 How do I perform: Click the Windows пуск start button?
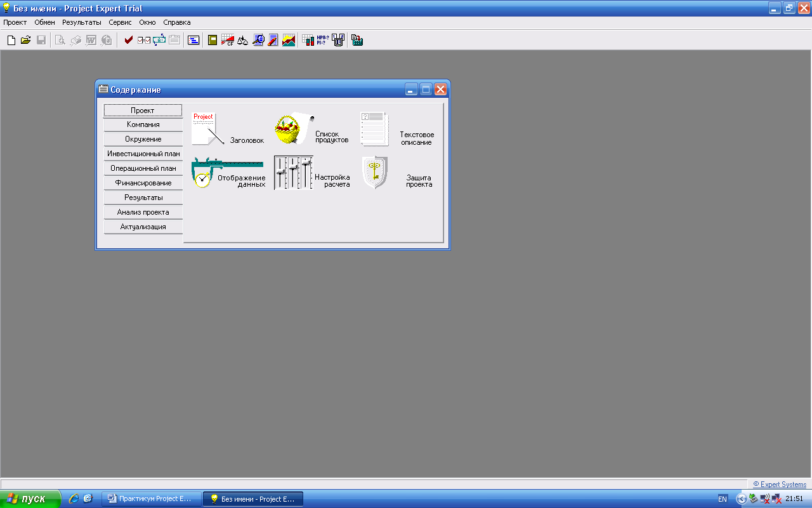[30, 499]
